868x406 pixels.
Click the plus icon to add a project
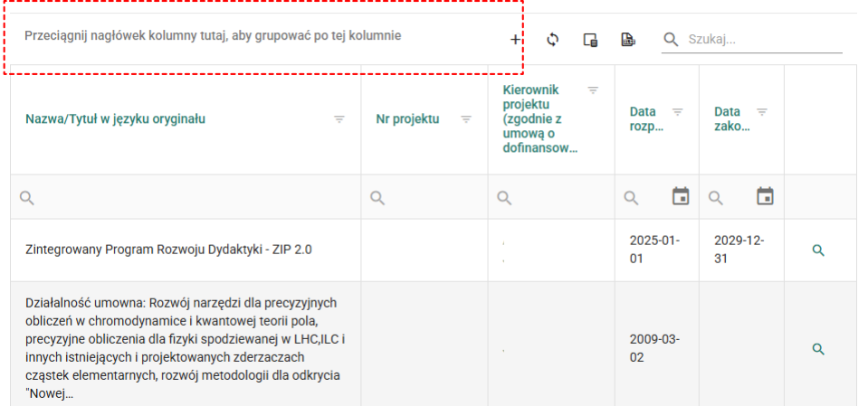point(515,40)
